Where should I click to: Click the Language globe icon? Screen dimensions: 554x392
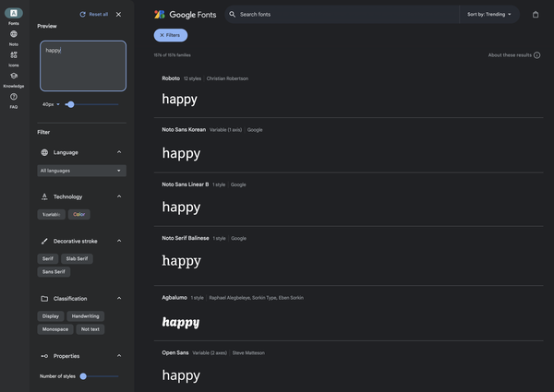[44, 152]
